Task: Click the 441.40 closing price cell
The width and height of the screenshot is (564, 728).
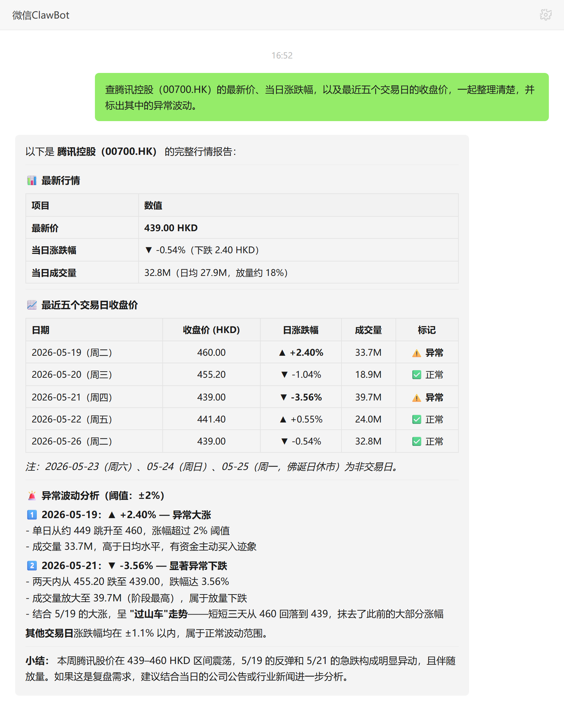Action: coord(211,419)
